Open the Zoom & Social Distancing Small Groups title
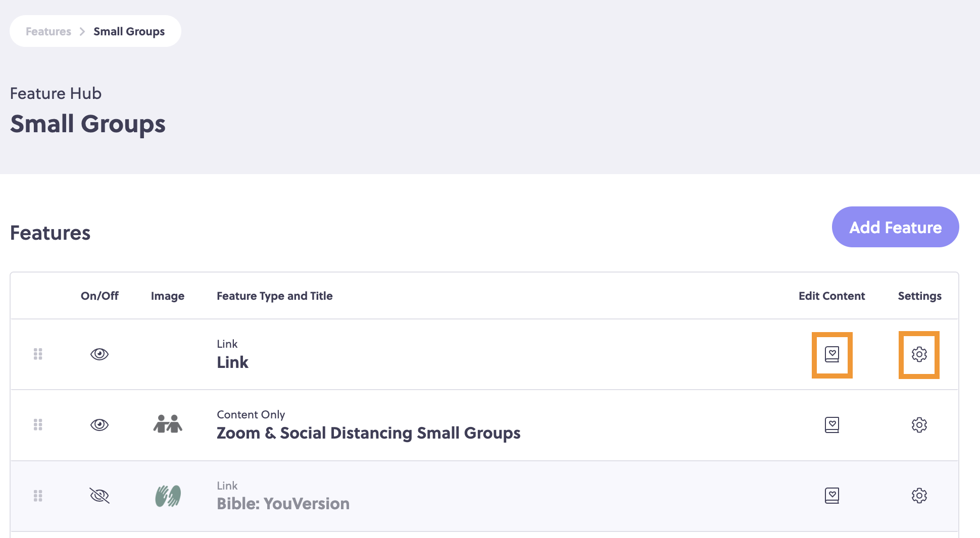The height and width of the screenshot is (538, 980). (x=368, y=433)
